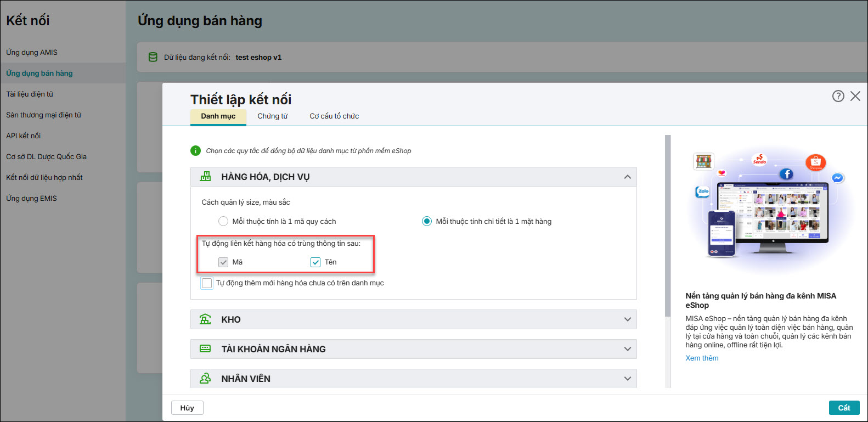Open Cơ sở DL Dược Quốc Gia
Screen dimensions: 868x422
63,156
